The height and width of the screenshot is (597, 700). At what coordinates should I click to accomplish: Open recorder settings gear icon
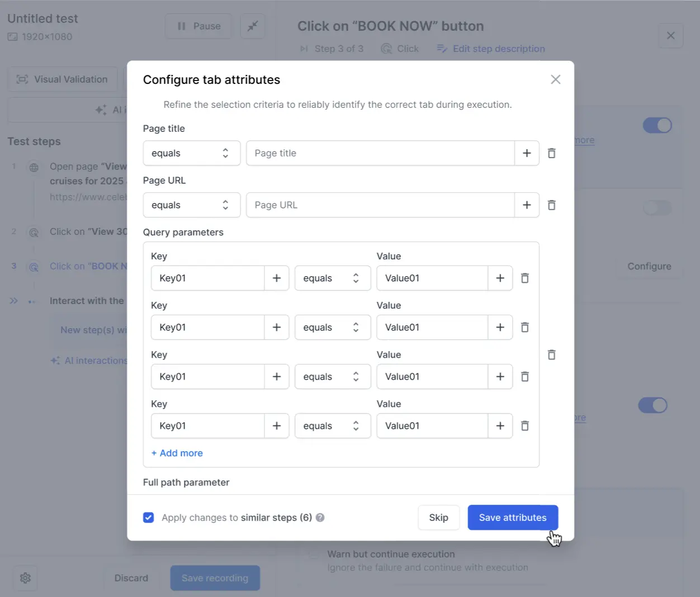25,578
